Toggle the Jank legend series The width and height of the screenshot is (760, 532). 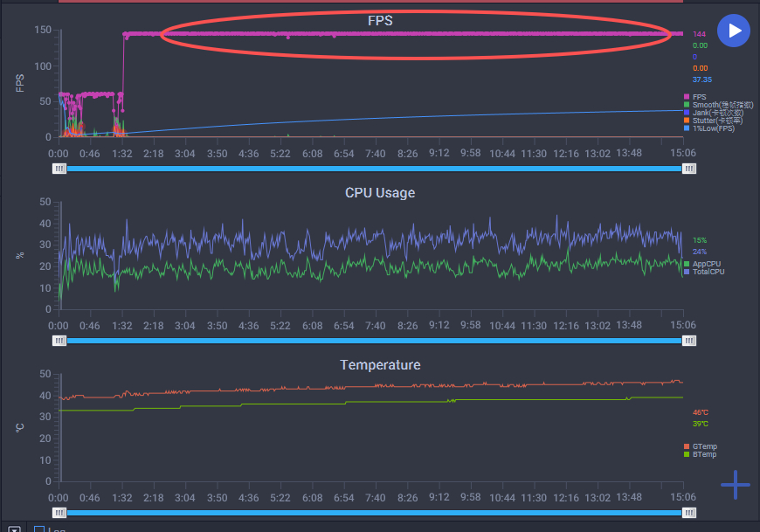[714, 113]
